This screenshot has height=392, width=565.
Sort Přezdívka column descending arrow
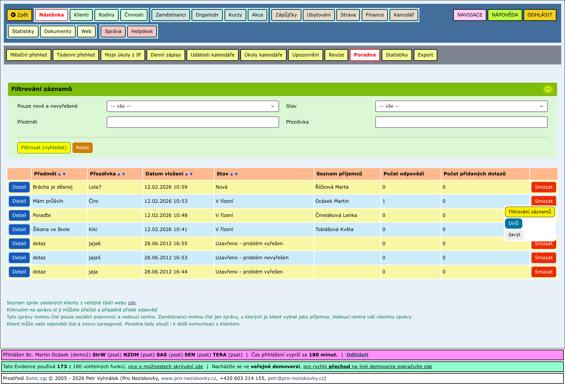point(123,174)
